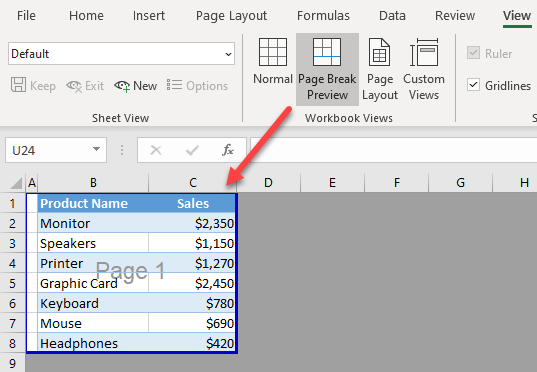This screenshot has width=537, height=372.
Task: Select row 9 header
Action: tap(12, 363)
